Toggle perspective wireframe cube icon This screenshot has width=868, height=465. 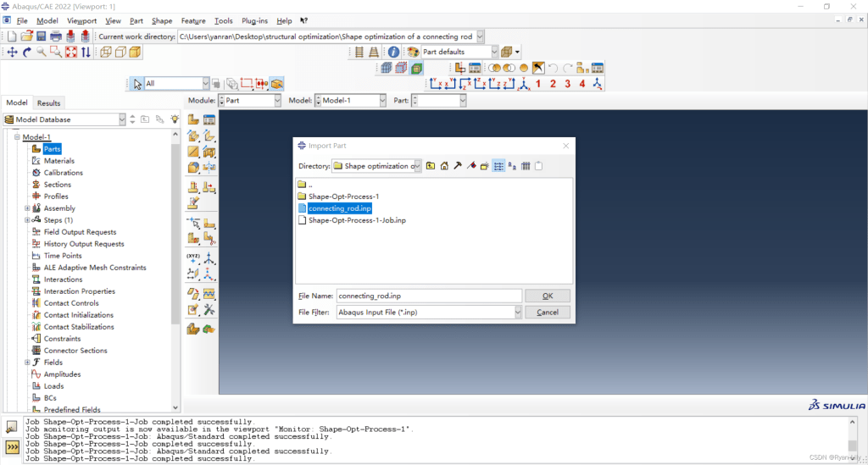click(106, 52)
